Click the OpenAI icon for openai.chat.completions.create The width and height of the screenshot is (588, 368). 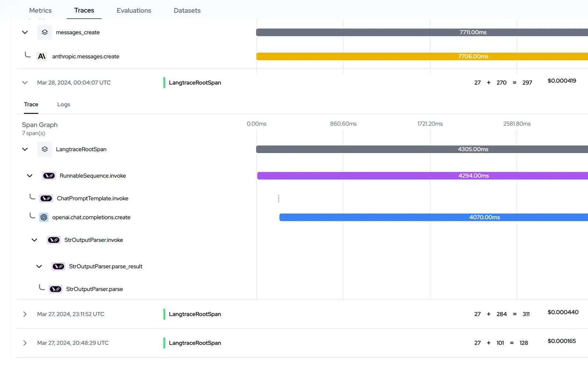click(44, 217)
